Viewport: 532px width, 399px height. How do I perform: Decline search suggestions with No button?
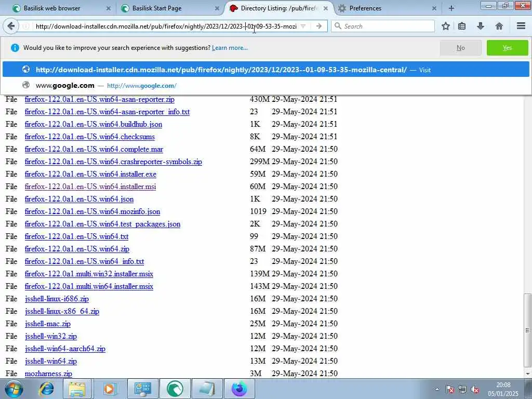click(460, 48)
